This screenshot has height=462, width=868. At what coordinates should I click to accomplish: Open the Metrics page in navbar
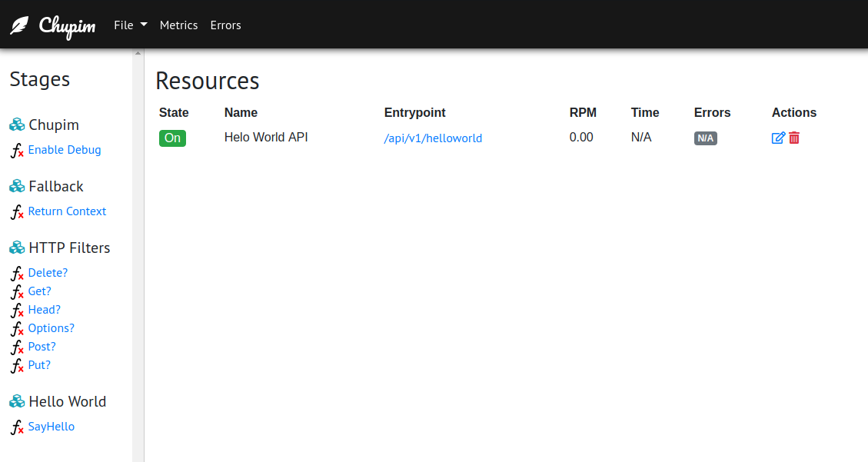coord(178,25)
